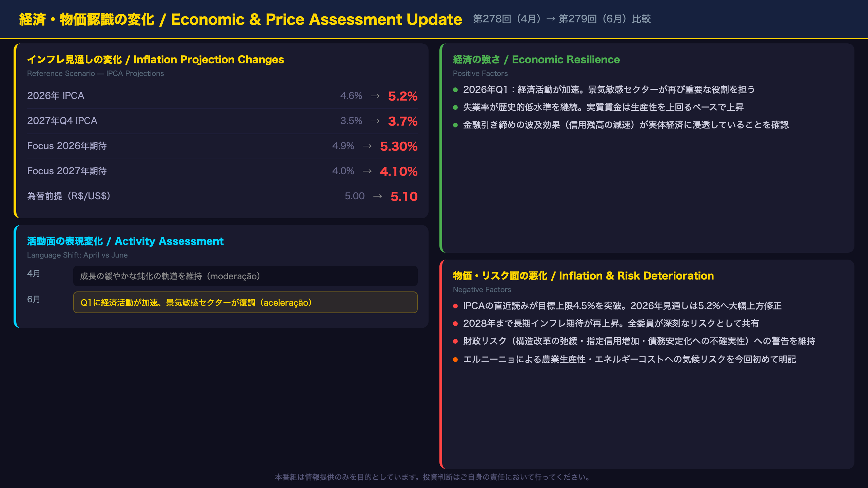Click the arrow in 為替前提 row
The image size is (868, 488).
click(x=377, y=196)
